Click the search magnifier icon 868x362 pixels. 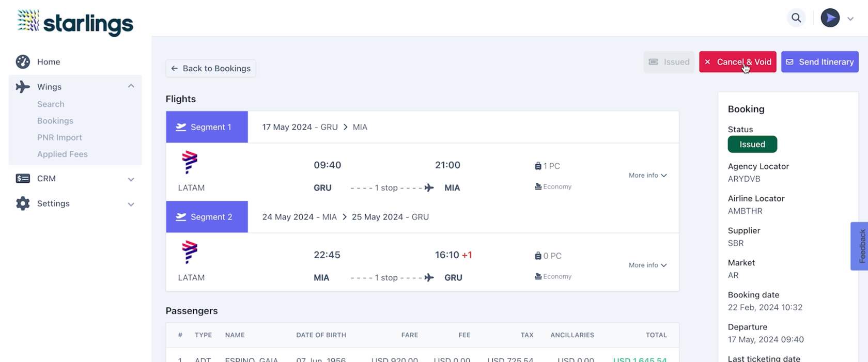(796, 18)
